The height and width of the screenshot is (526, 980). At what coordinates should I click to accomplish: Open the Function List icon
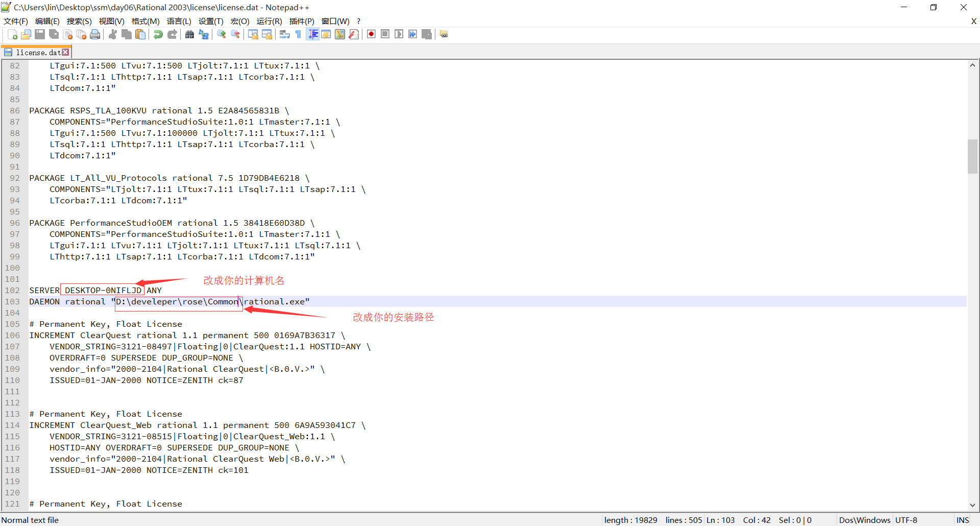point(354,34)
